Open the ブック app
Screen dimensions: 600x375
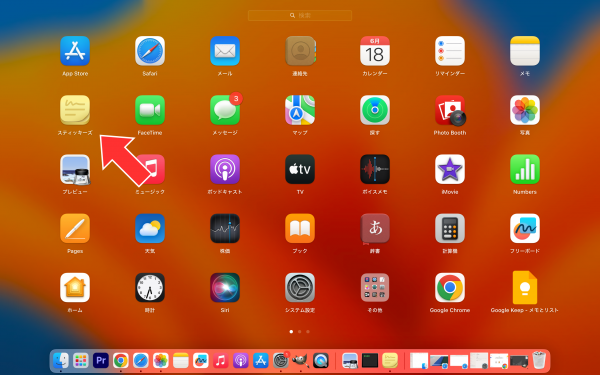click(x=300, y=228)
